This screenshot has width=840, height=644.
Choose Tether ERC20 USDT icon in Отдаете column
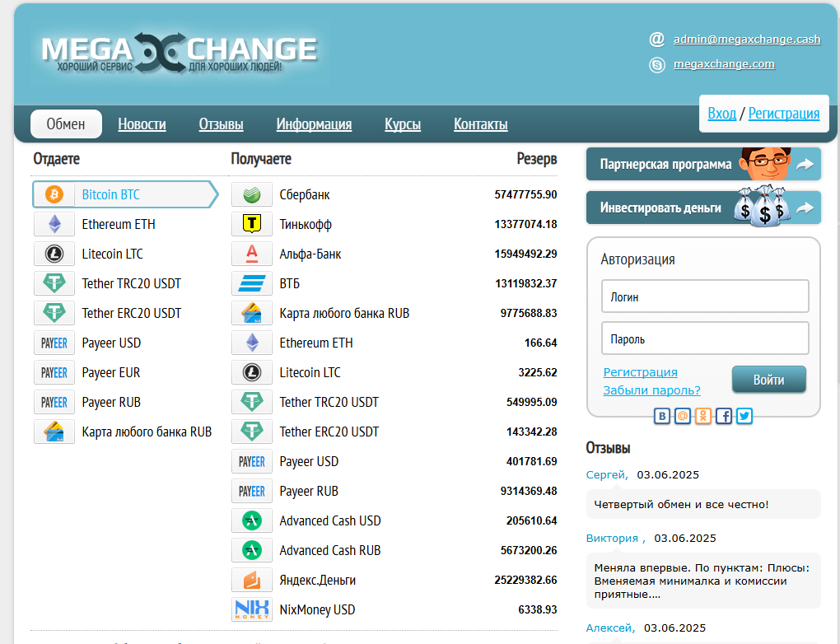click(54, 313)
